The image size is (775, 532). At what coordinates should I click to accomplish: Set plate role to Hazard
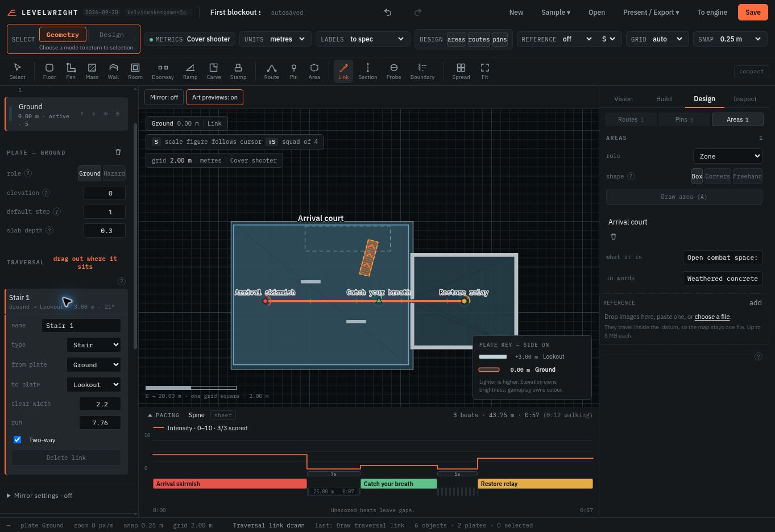[114, 173]
